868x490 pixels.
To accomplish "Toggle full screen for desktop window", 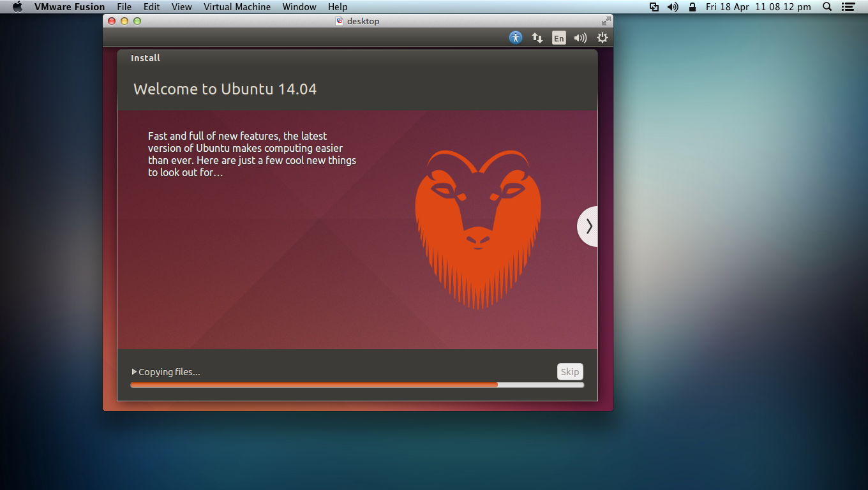I will click(606, 21).
